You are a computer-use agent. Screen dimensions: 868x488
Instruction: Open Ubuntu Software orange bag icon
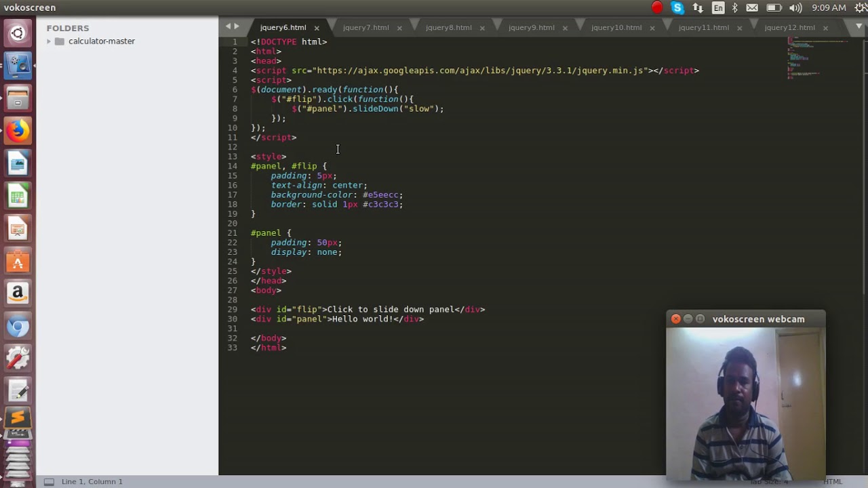coord(18,262)
